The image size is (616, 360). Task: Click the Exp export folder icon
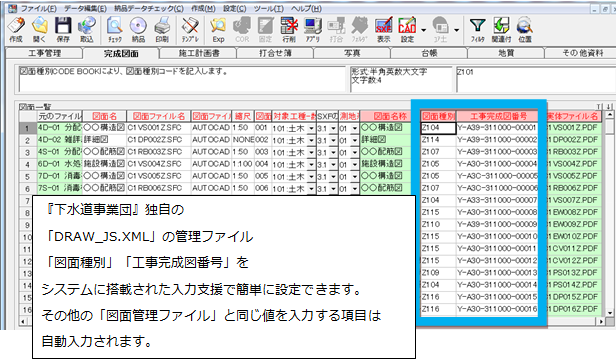point(218,29)
